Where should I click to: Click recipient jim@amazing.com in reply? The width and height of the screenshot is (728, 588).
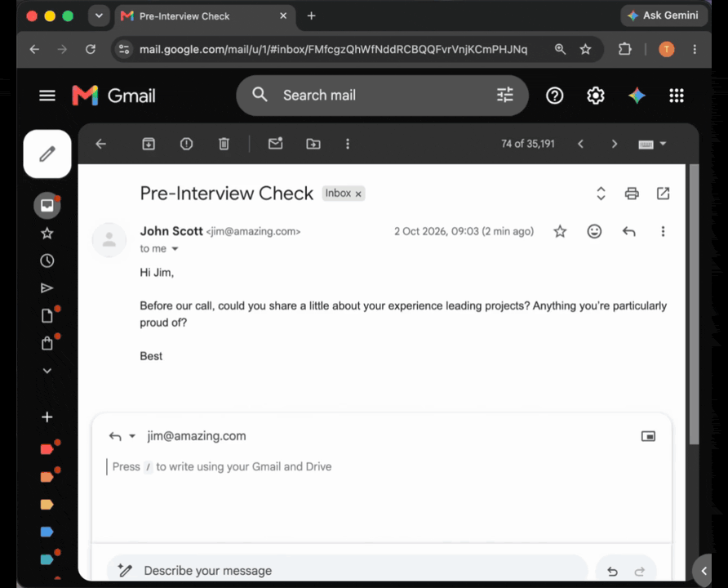click(197, 436)
